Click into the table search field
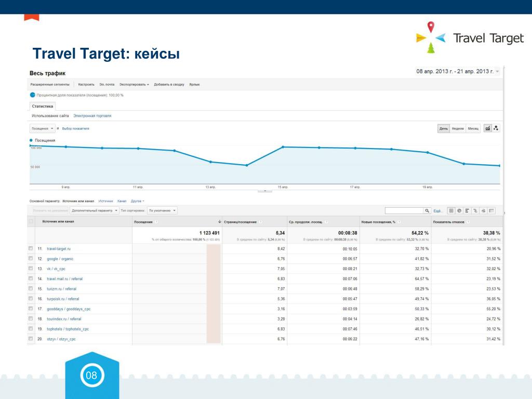 [x=404, y=211]
